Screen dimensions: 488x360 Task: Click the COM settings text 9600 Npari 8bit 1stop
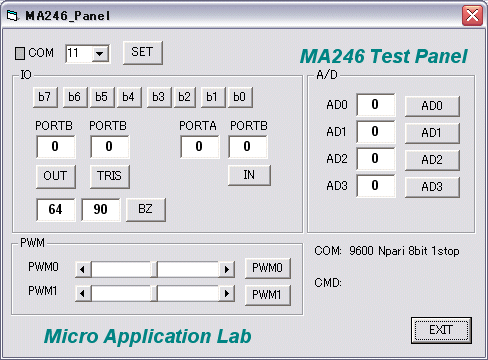click(404, 251)
